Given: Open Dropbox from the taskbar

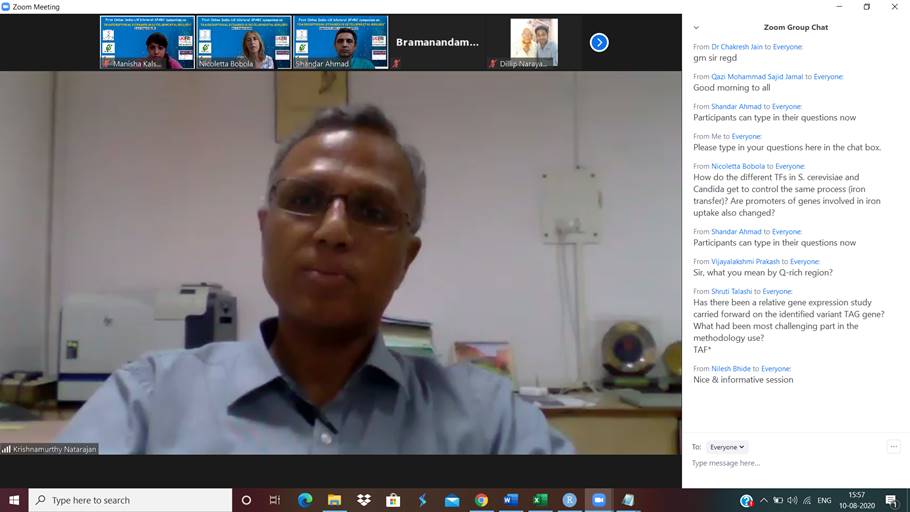Looking at the screenshot, I should 364,500.
